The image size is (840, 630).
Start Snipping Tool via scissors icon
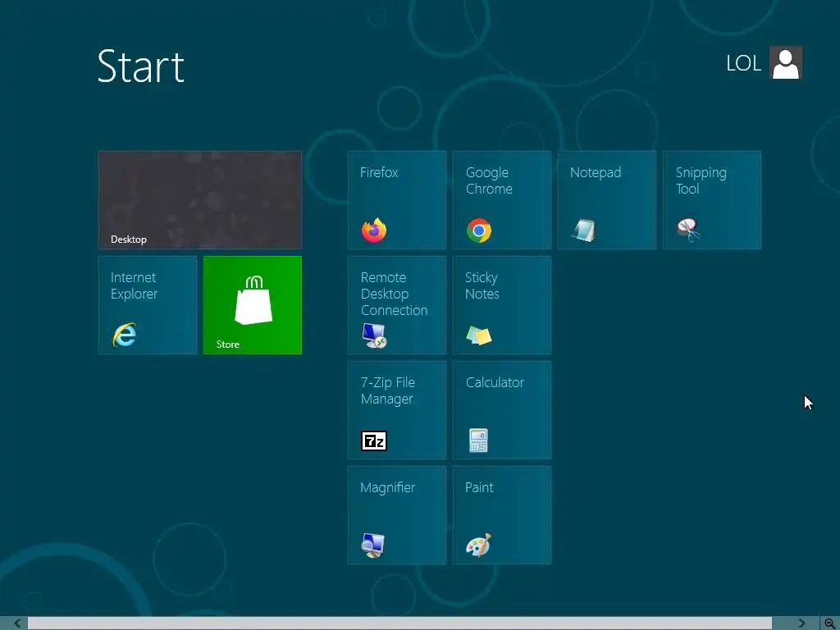[x=688, y=231]
